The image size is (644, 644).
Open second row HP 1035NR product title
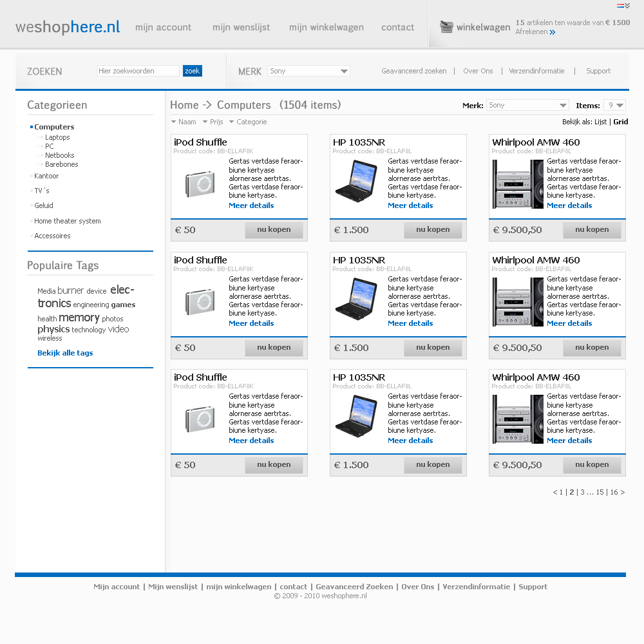[x=359, y=260]
